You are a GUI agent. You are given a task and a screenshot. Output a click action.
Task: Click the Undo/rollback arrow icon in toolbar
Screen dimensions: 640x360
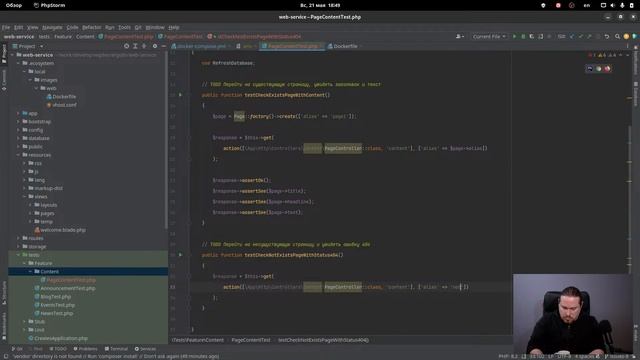pyautogui.click(x=607, y=37)
